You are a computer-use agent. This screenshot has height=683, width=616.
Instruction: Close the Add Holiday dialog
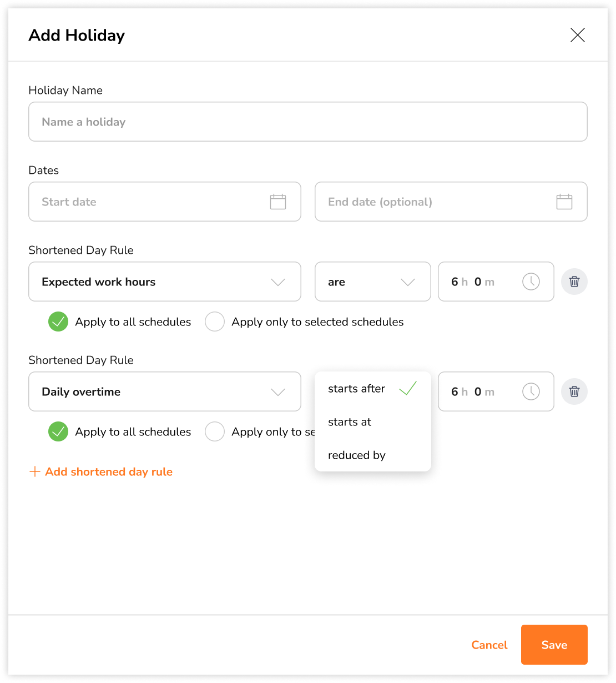click(x=577, y=35)
